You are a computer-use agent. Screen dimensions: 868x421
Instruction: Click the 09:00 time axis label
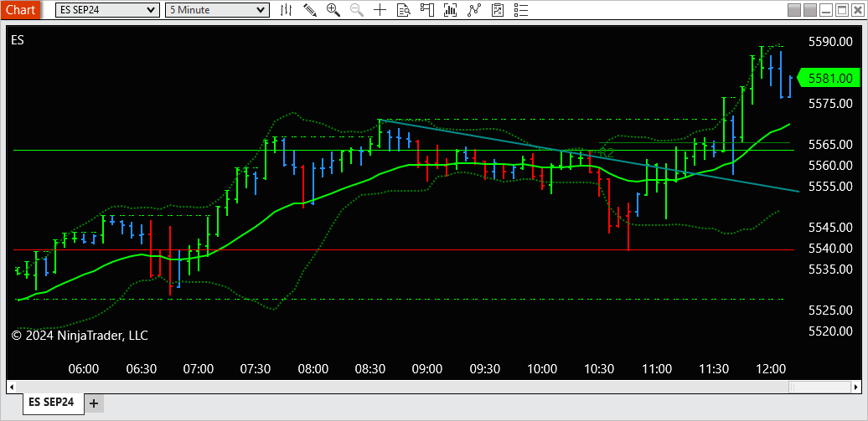point(427,369)
